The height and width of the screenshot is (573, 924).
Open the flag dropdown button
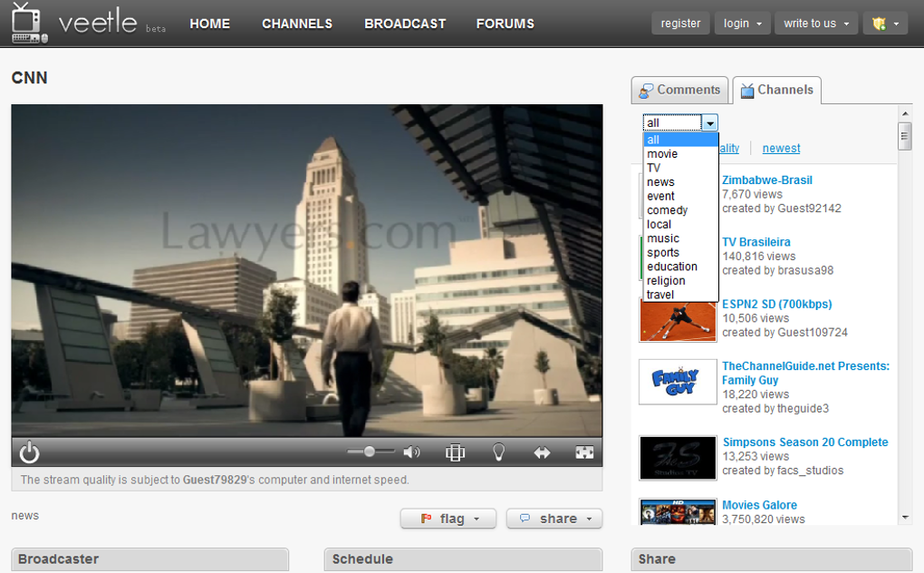click(x=448, y=519)
